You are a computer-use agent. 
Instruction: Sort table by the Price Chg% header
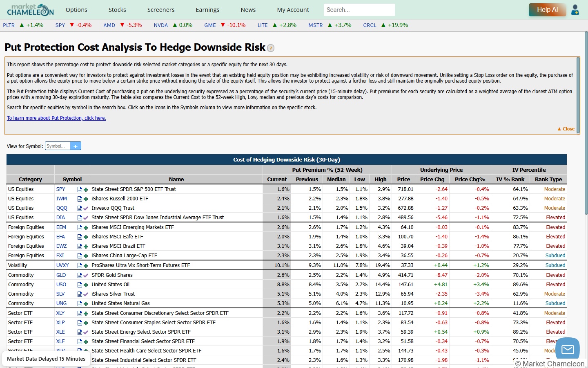click(x=470, y=180)
